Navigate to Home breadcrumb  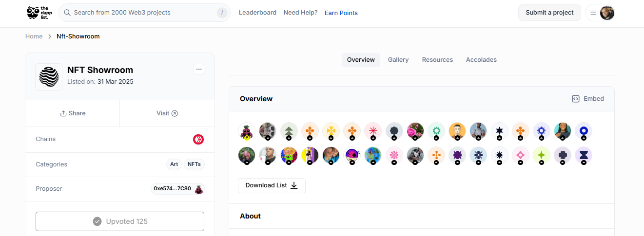pos(34,36)
